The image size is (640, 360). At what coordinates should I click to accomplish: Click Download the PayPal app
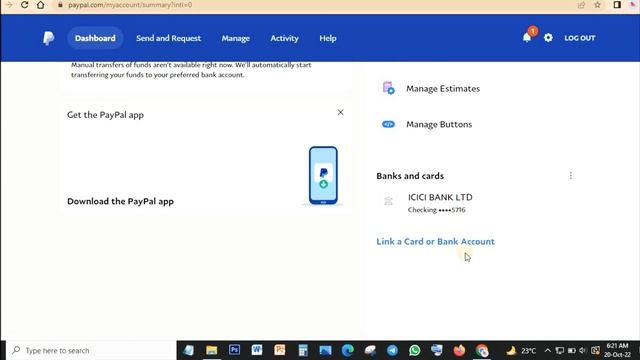click(120, 201)
